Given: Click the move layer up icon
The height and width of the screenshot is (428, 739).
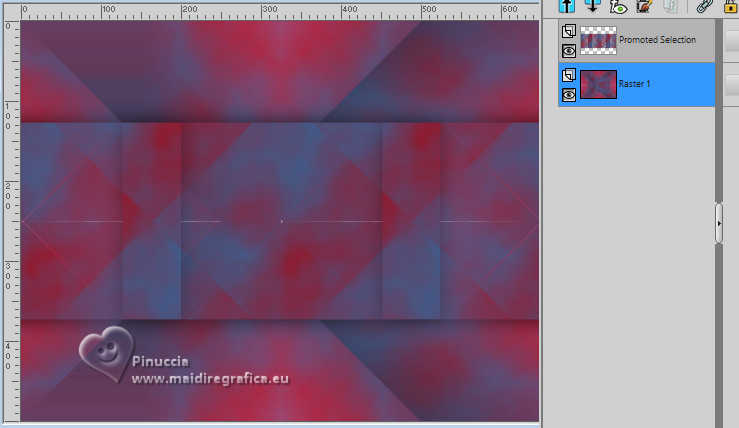Looking at the screenshot, I should coord(567,6).
